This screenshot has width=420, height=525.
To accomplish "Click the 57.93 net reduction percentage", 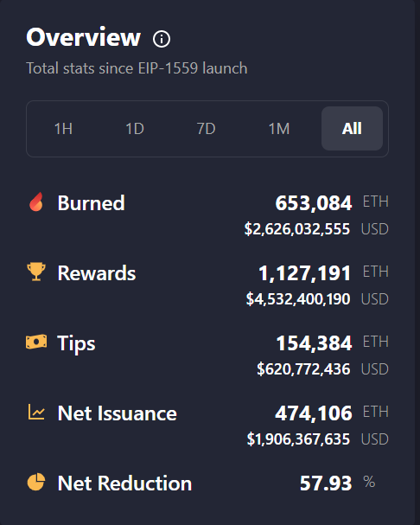I will click(326, 483).
